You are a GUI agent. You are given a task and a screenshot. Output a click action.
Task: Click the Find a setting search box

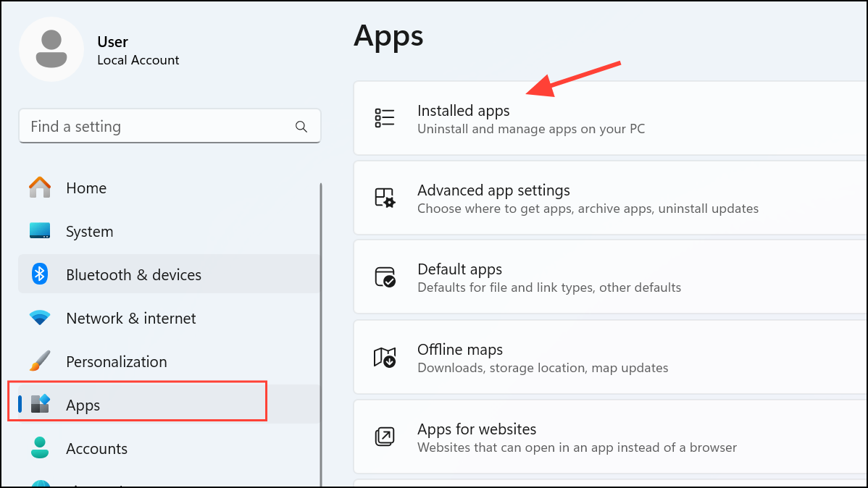tap(170, 126)
